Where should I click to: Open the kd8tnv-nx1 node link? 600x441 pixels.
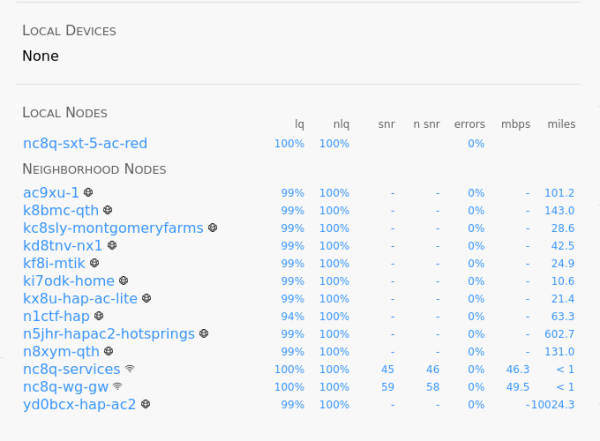tap(62, 245)
